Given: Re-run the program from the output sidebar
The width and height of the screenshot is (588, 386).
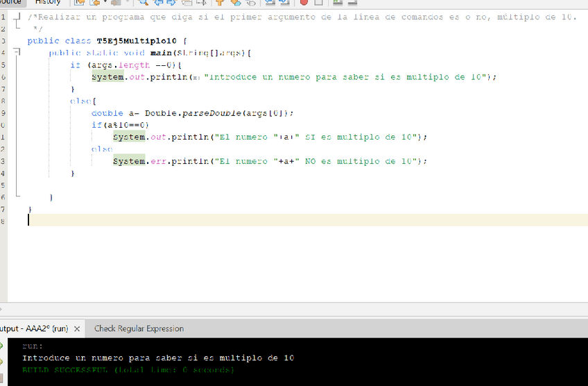Looking at the screenshot, I should (3, 345).
